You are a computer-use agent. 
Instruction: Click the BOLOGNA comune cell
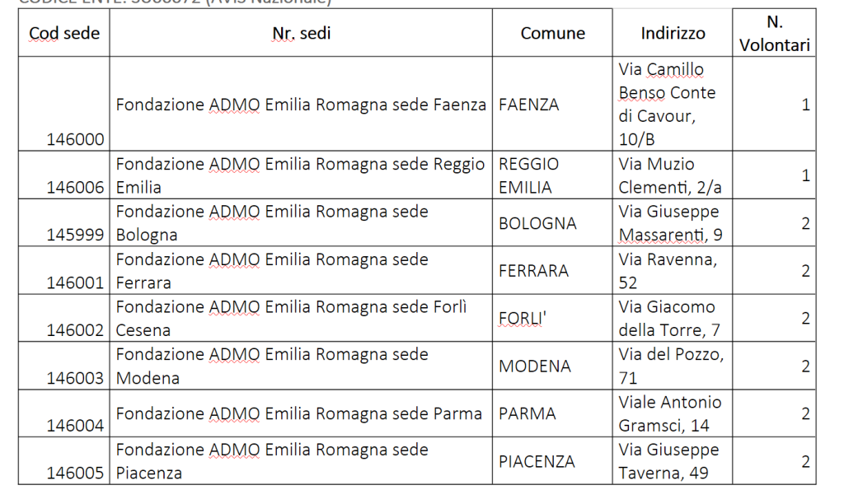537,224
